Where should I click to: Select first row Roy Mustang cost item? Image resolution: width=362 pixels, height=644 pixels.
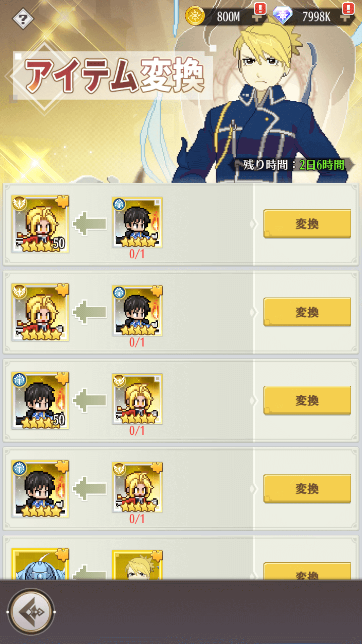137,222
